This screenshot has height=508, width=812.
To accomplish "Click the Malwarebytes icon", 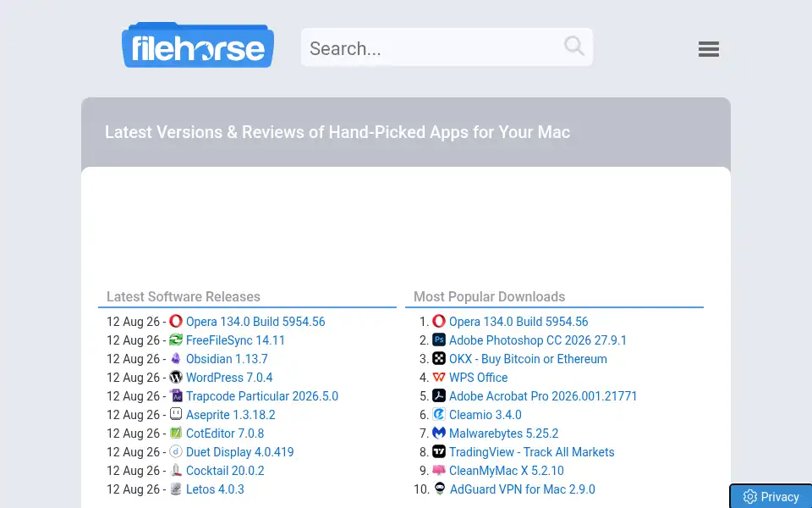I will coord(439,433).
